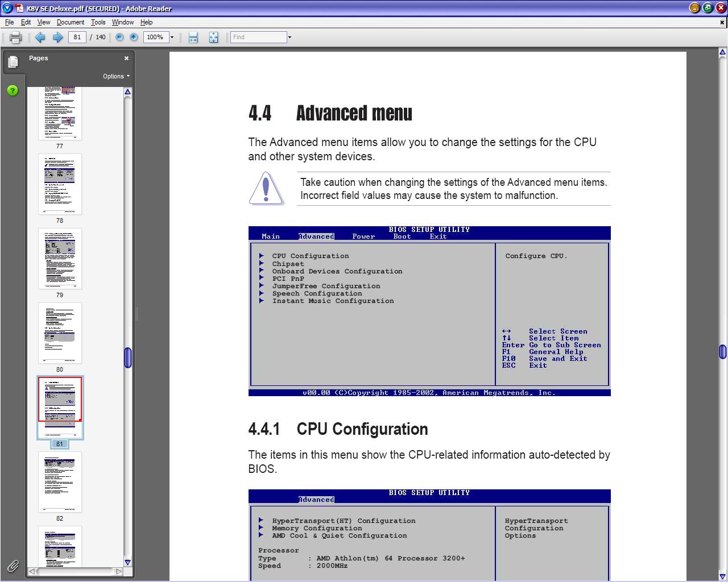
Task: Click document scrollbar up arrow
Action: 722,52
